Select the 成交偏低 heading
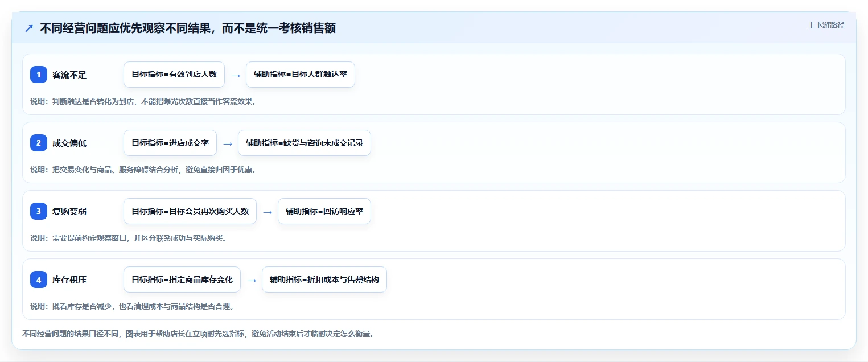This screenshot has width=868, height=362. 69,143
